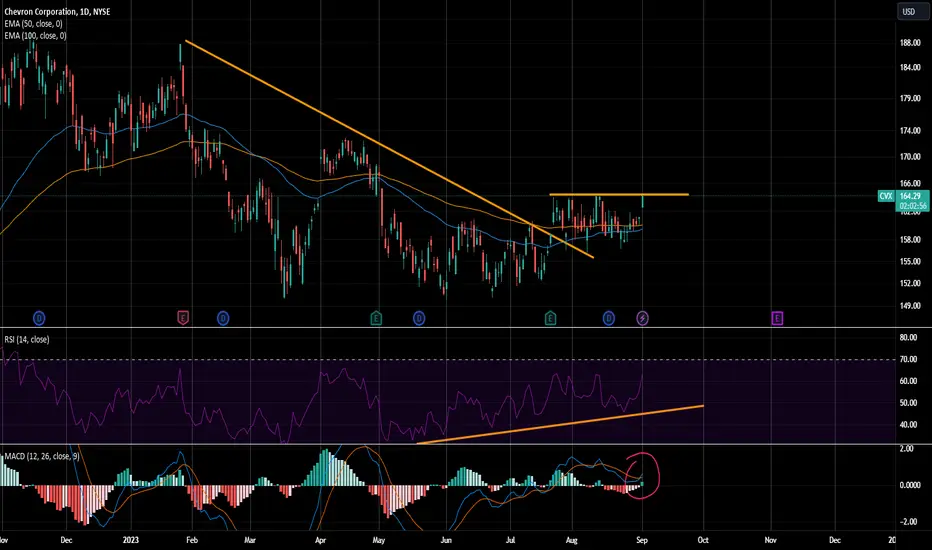Click the dividend marker near December 2022
The width and height of the screenshot is (932, 550).
click(x=39, y=319)
